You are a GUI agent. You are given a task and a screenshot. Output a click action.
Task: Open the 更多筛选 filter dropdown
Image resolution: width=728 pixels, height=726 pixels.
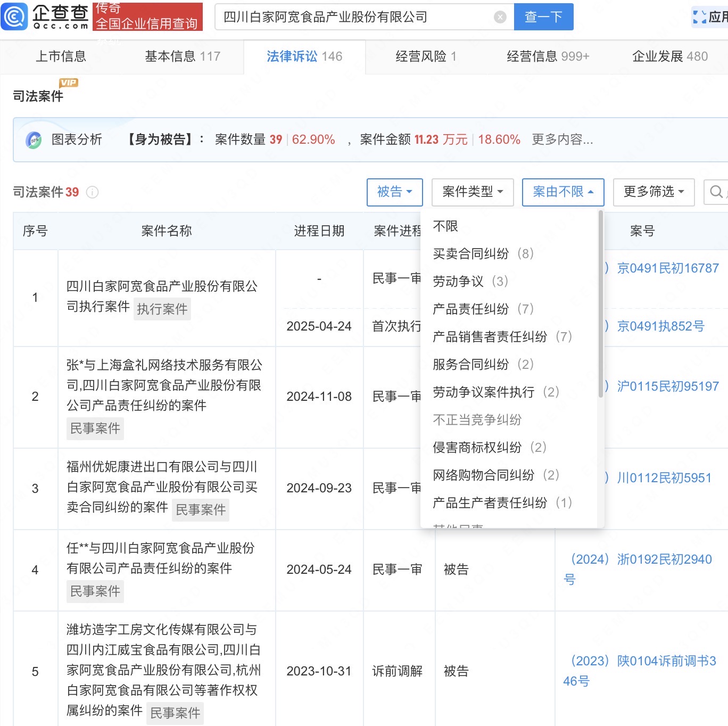(x=653, y=192)
